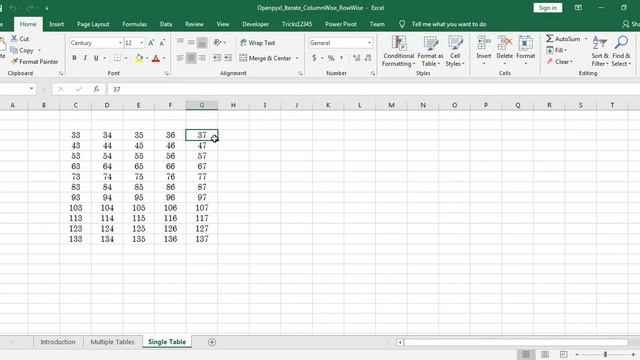Click the Copy icon
Image resolution: width=640 pixels, height=360 pixels.
pos(14,50)
